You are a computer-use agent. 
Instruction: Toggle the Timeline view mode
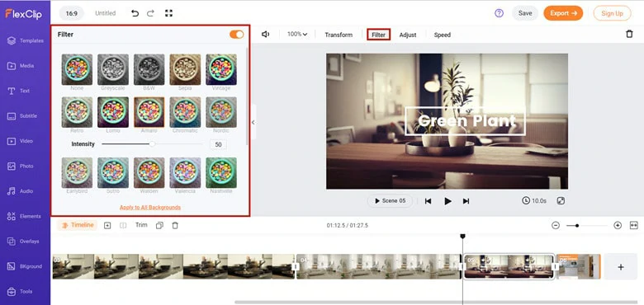click(78, 225)
